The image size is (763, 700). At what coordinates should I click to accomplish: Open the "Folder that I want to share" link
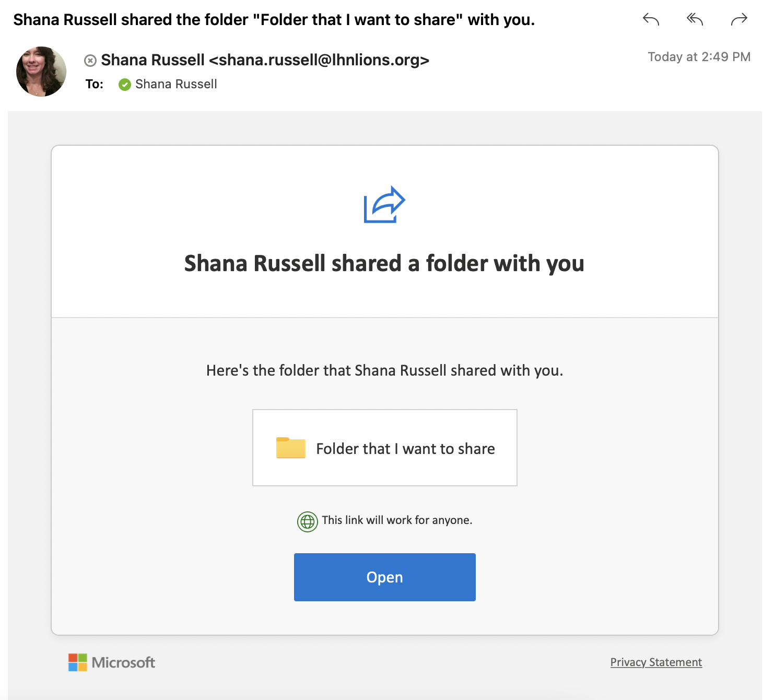[x=405, y=449]
